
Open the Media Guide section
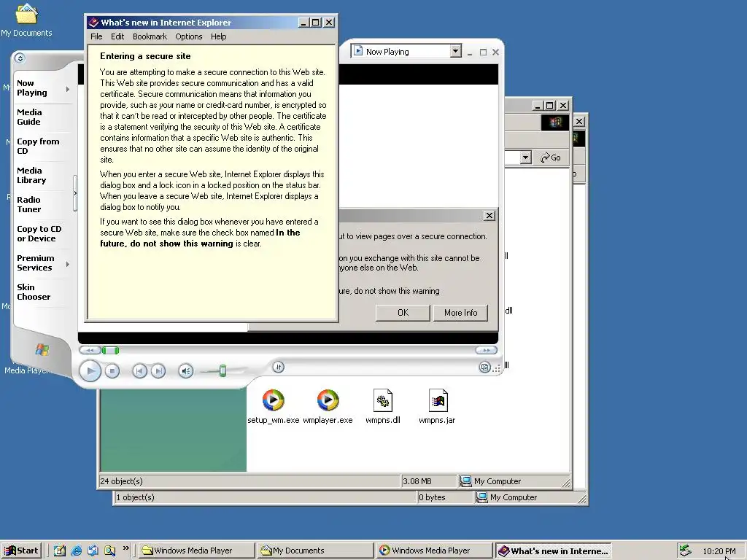[29, 117]
